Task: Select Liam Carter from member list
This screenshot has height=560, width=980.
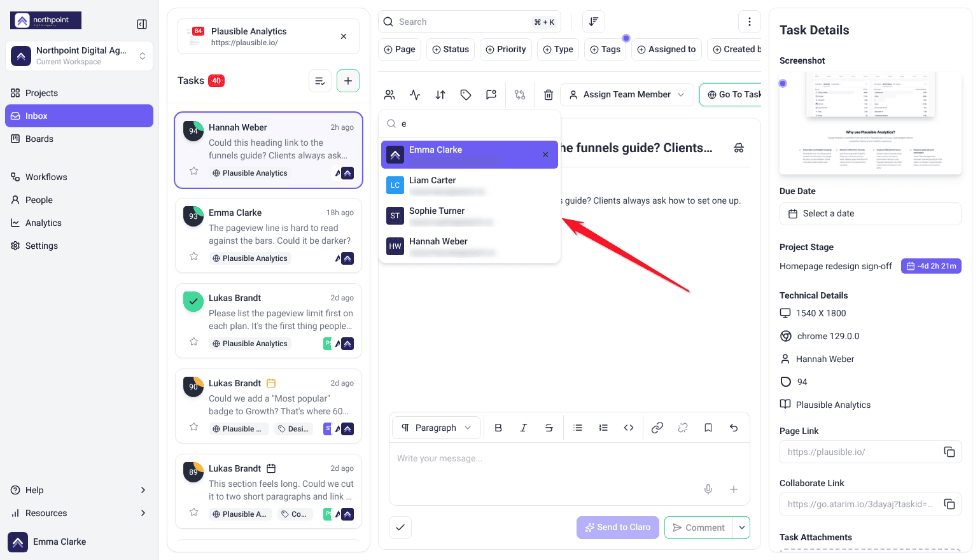Action: click(470, 185)
